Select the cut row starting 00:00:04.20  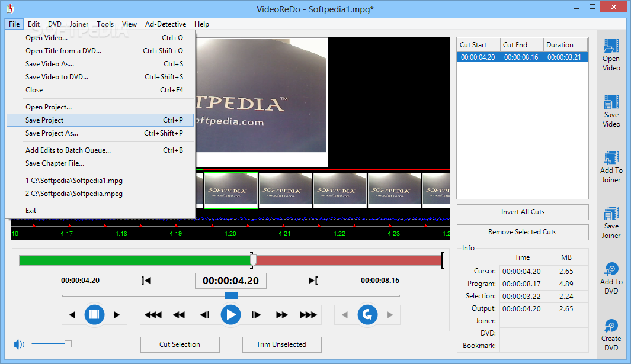(523, 57)
